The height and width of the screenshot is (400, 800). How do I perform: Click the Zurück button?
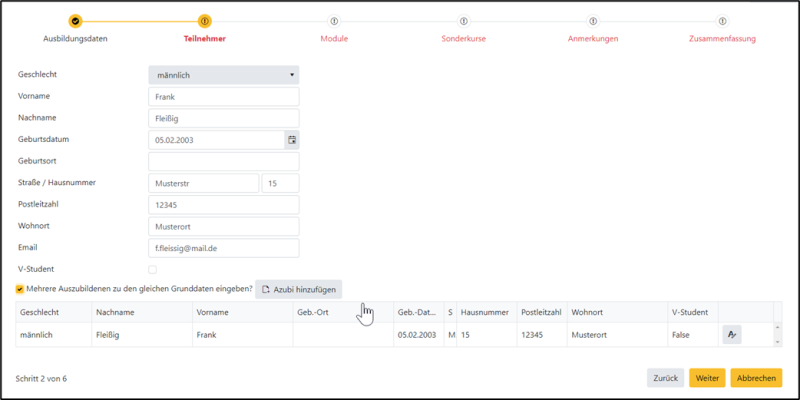[x=665, y=379]
